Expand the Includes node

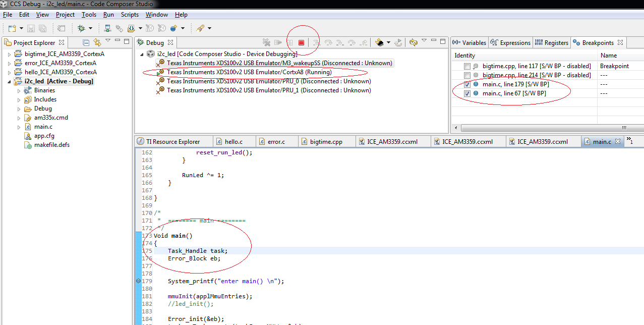[19, 99]
